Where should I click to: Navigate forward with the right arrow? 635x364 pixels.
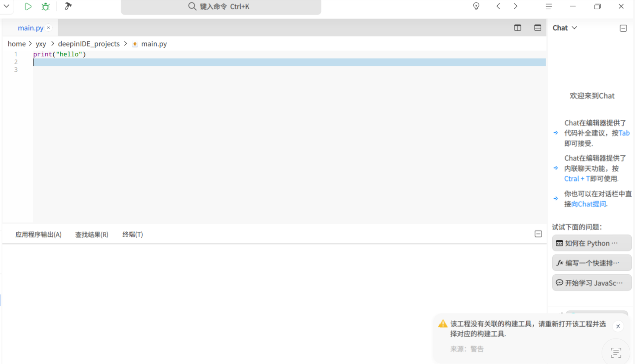coord(516,6)
